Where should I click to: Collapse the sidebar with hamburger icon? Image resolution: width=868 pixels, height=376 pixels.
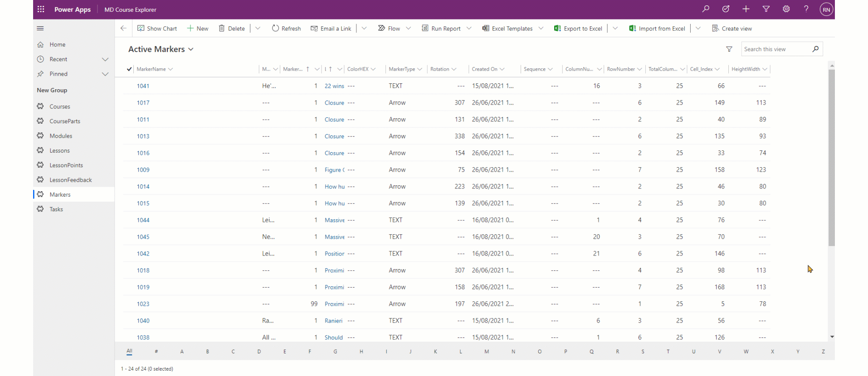[40, 28]
